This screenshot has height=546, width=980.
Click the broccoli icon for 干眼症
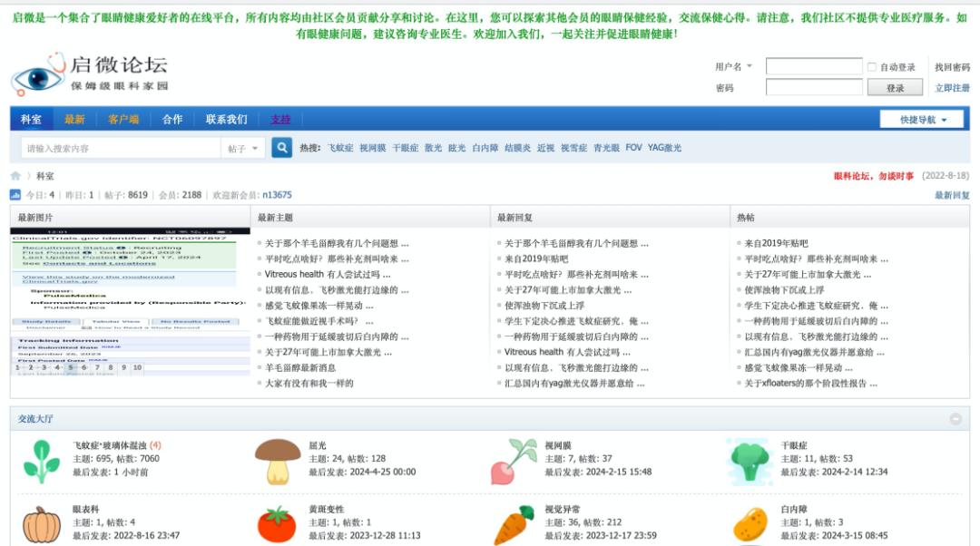pos(750,461)
